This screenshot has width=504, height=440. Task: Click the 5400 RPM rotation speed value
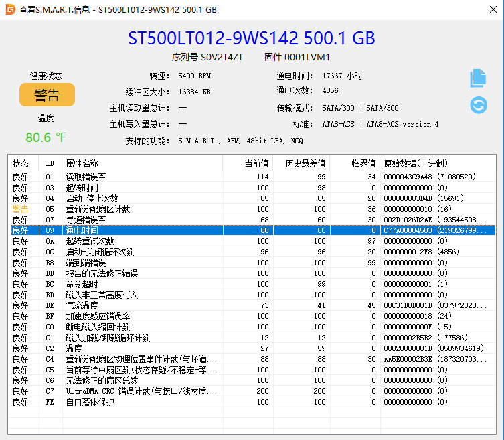(x=195, y=76)
